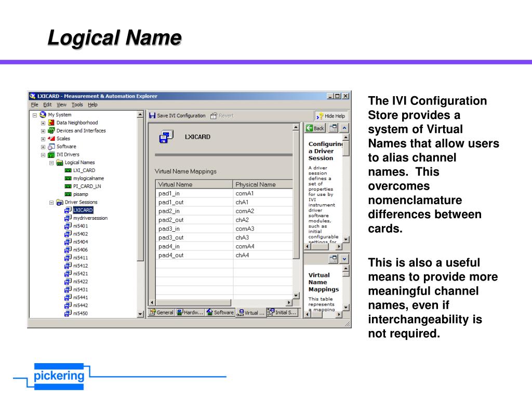532x399 pixels.
Task: Click the pisamp IVI icon
Action: 68,194
